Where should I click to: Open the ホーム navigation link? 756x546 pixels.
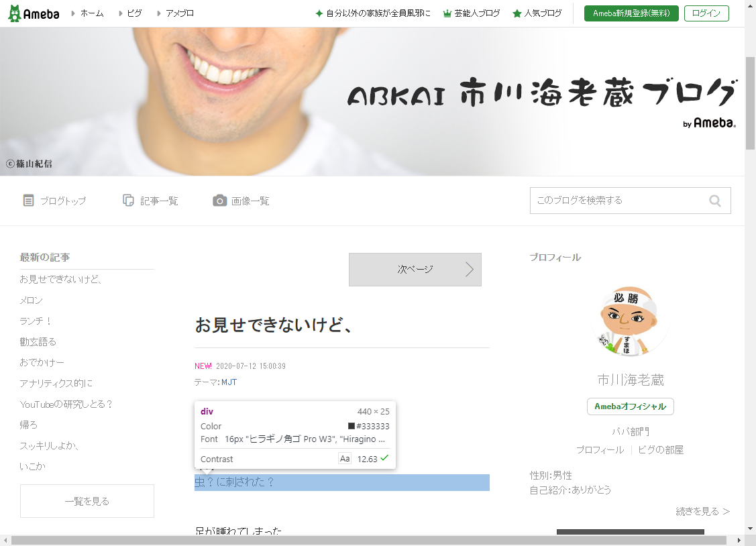pyautogui.click(x=92, y=13)
